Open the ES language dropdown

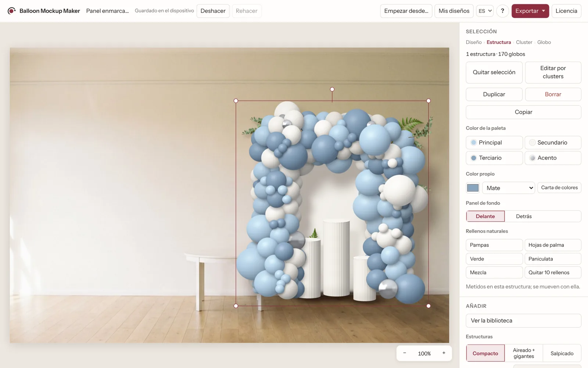[x=485, y=11]
